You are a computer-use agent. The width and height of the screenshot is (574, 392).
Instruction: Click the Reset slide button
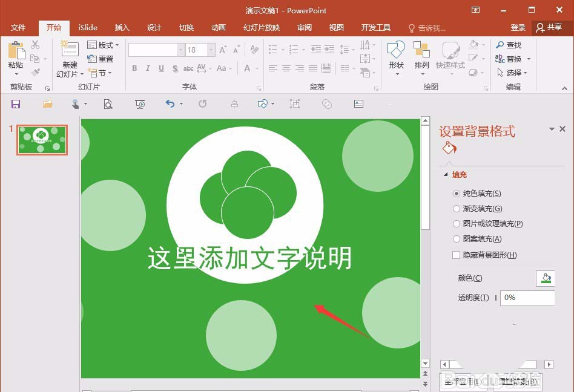tap(101, 59)
